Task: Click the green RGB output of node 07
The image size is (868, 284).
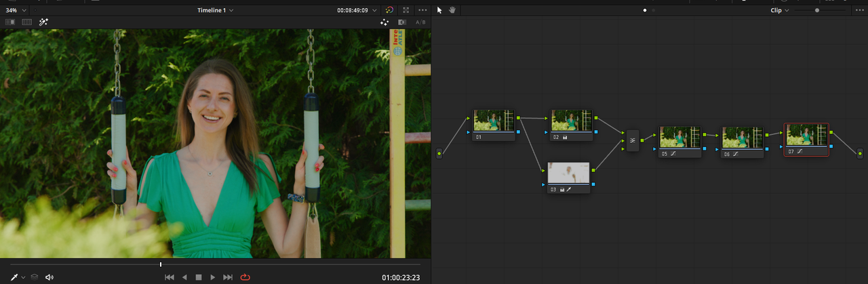Action: [x=832, y=132]
